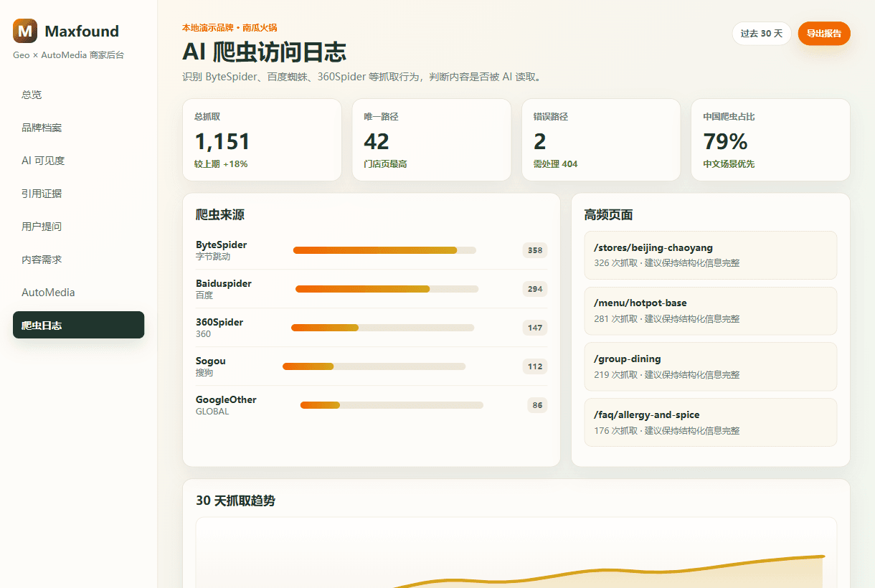Click the 294 count badge

tap(535, 289)
